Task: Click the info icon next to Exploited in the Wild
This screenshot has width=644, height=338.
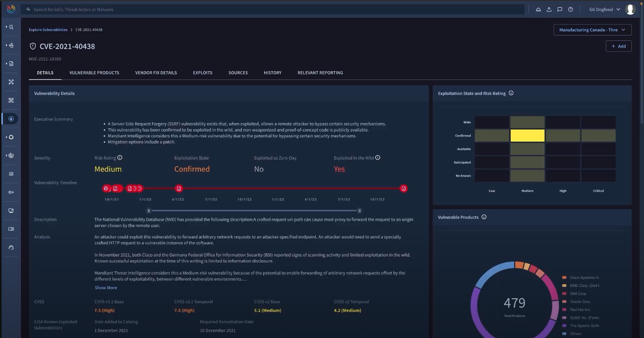Action: click(x=378, y=157)
